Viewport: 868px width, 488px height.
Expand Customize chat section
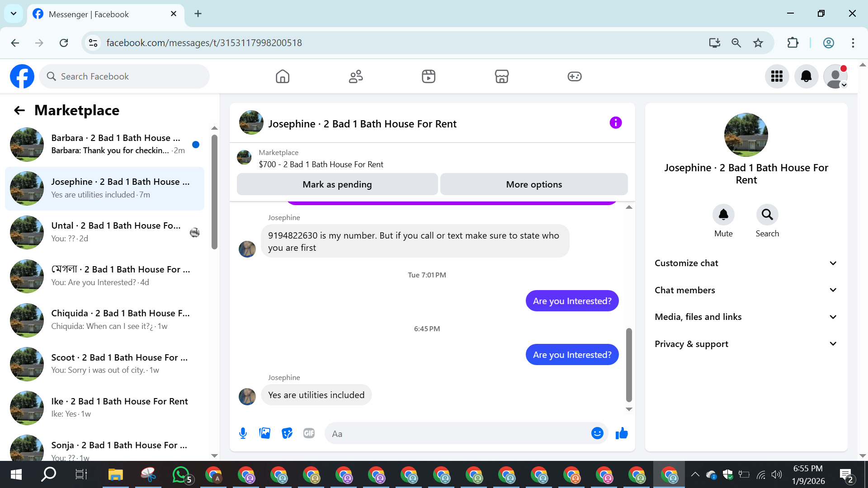coord(746,263)
